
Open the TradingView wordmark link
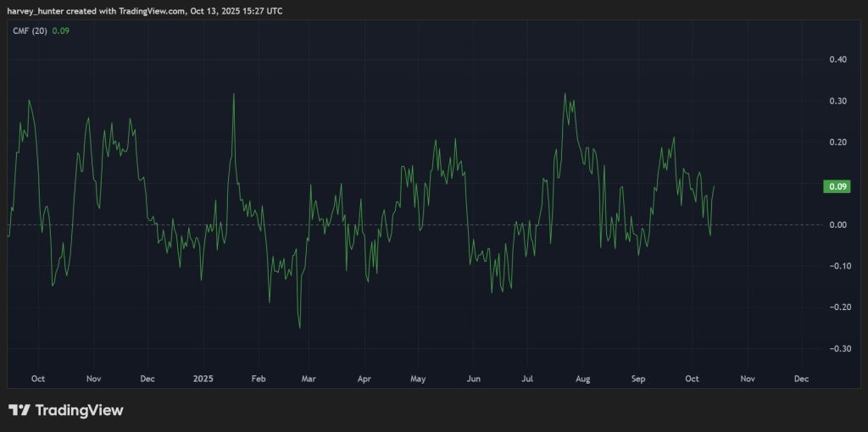click(x=79, y=410)
